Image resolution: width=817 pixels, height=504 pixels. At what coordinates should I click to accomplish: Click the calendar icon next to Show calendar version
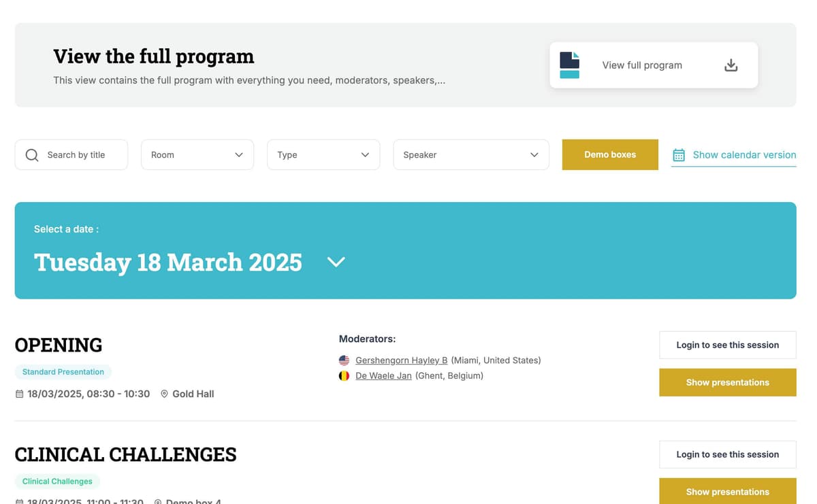(678, 154)
